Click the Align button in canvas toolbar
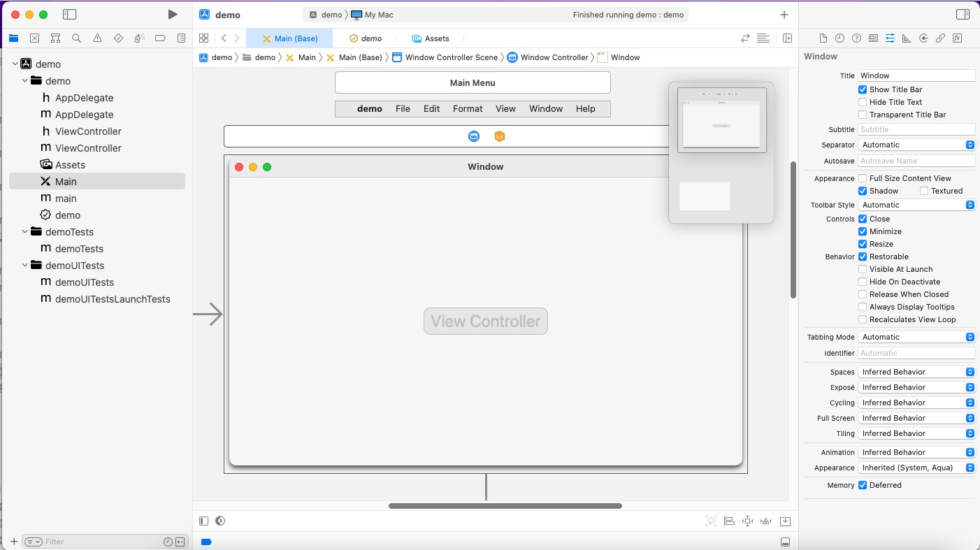 coord(729,521)
